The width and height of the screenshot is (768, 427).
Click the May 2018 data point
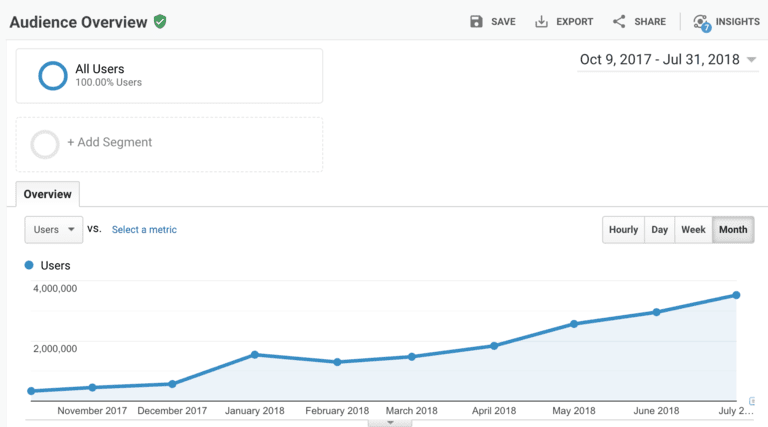click(x=574, y=324)
